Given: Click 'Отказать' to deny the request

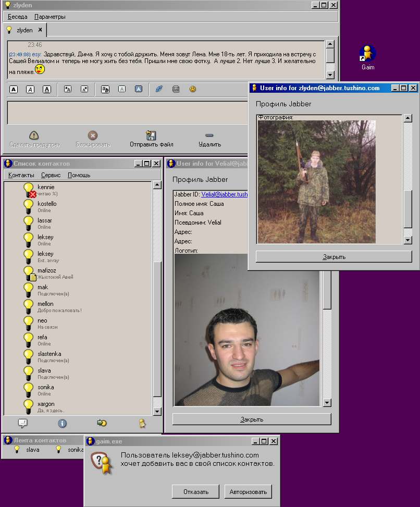Looking at the screenshot, I should pos(196,492).
